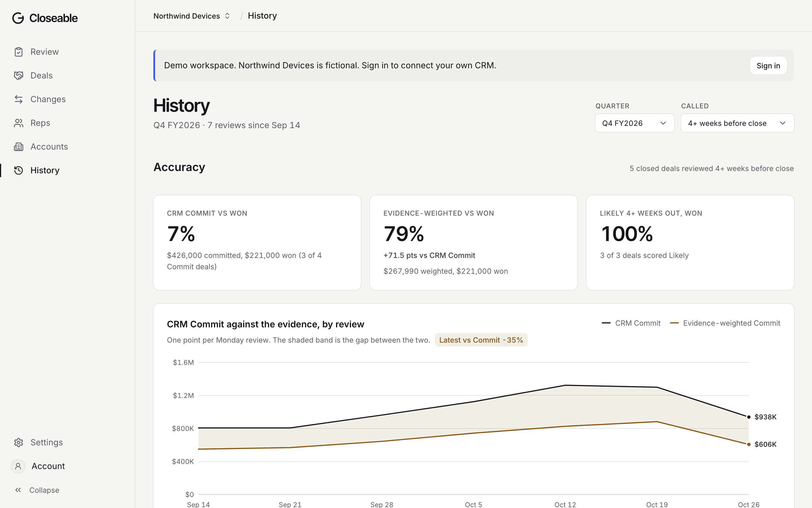Click '+71.5 pts vs CRM Commit' text
The height and width of the screenshot is (508, 812).
click(x=429, y=255)
